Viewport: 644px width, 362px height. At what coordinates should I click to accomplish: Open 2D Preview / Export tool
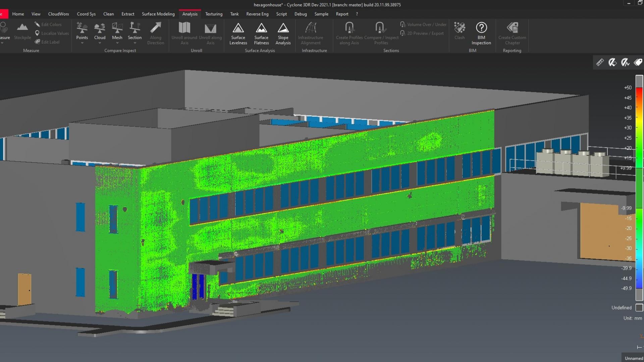(422, 33)
